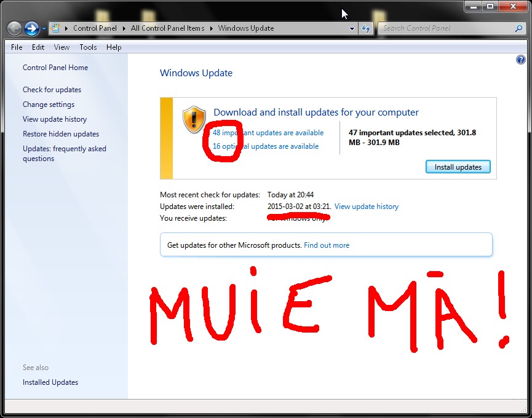Close the Windows Update window
The image size is (532, 418).
tap(512, 6)
